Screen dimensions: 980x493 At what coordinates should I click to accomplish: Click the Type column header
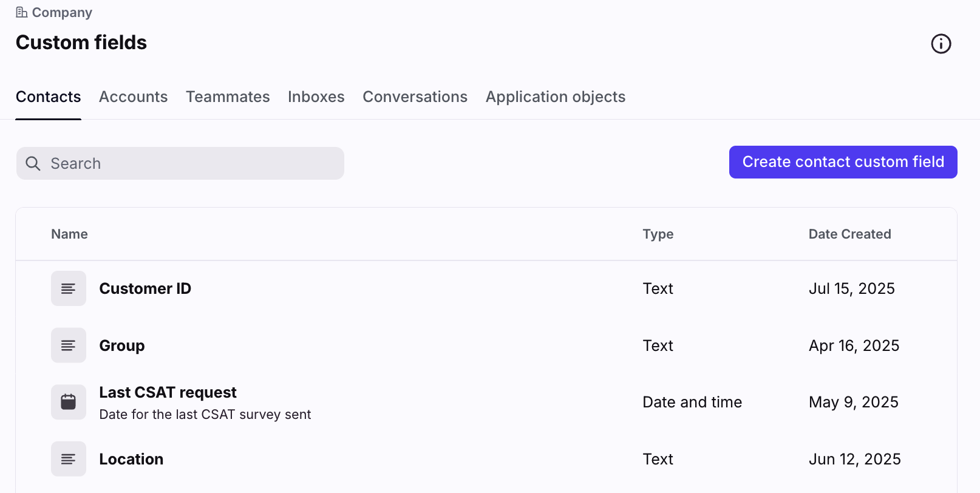coord(658,234)
